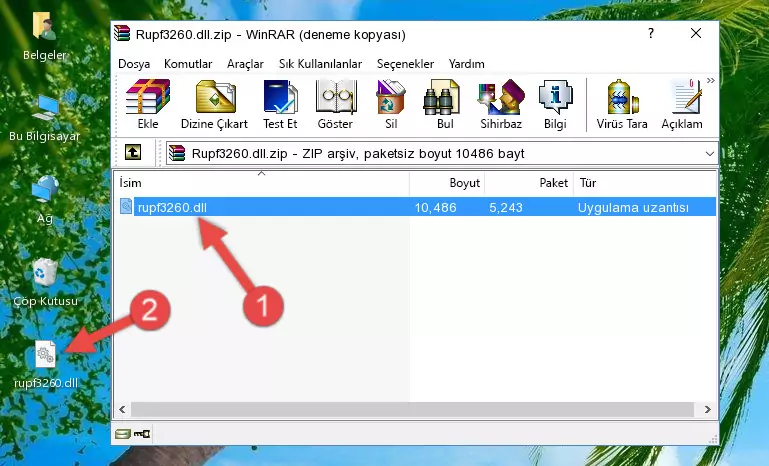Click the rupf3260.dll file icon in list

pos(126,207)
